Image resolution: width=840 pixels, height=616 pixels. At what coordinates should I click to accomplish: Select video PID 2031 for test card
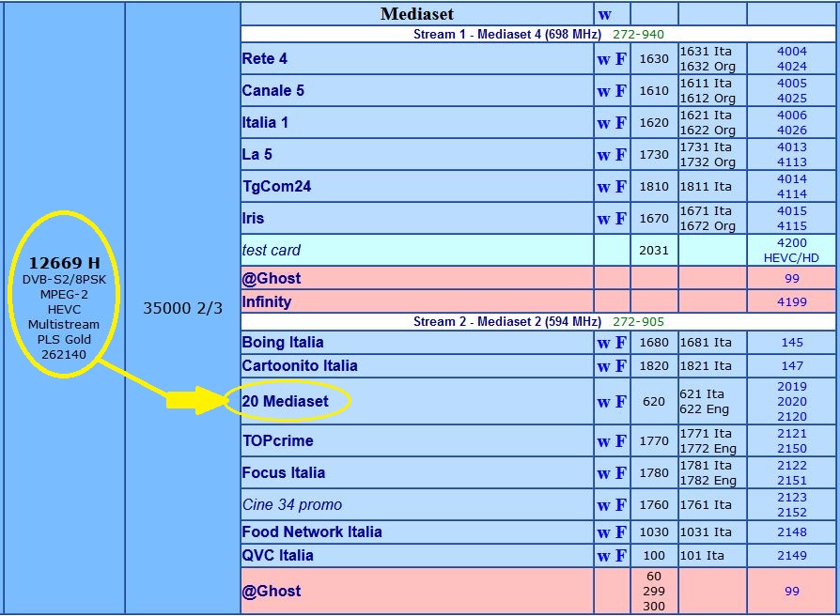point(654,250)
